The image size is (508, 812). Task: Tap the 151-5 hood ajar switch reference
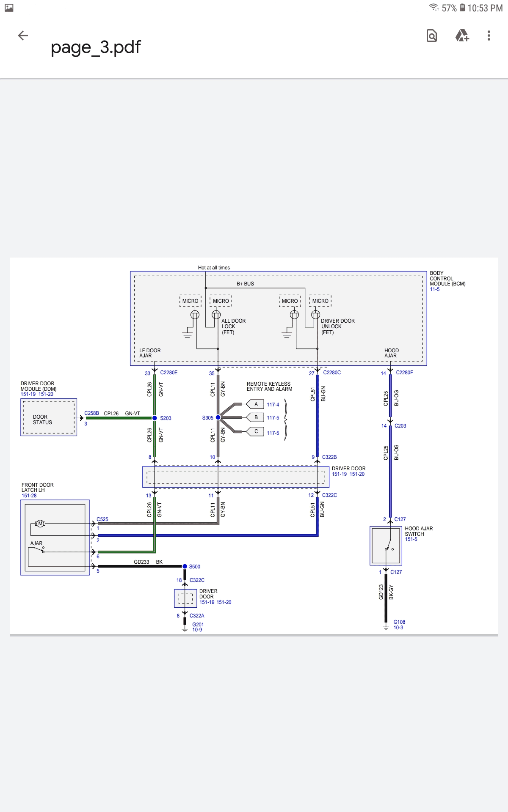(411, 539)
